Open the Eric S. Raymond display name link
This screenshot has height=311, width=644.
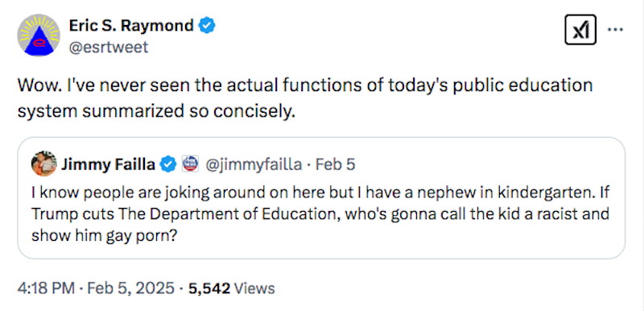pos(131,26)
